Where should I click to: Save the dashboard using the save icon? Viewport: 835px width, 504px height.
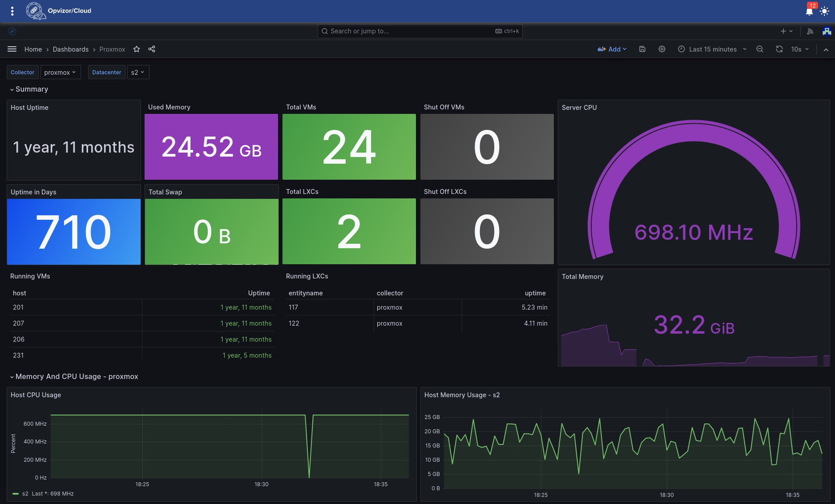(642, 49)
